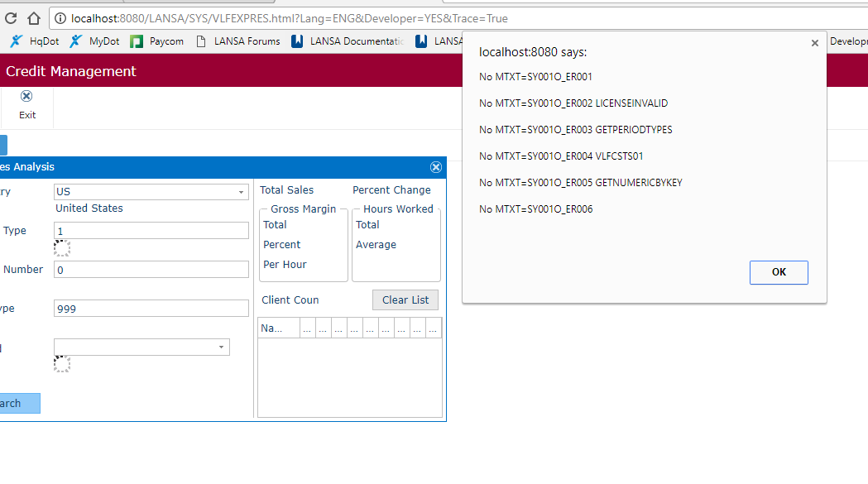View site information icon in address bar
Screen dimensions: 868x484
60,18
